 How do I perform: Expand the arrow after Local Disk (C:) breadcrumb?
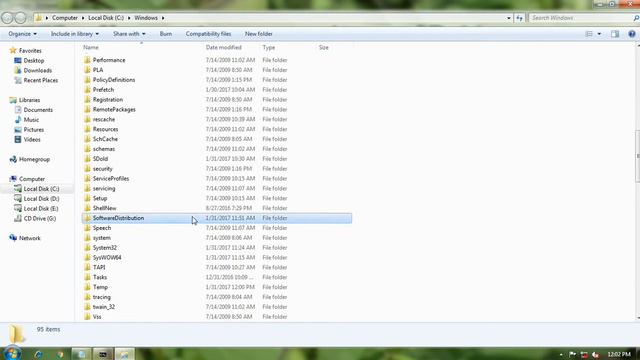(x=129, y=18)
